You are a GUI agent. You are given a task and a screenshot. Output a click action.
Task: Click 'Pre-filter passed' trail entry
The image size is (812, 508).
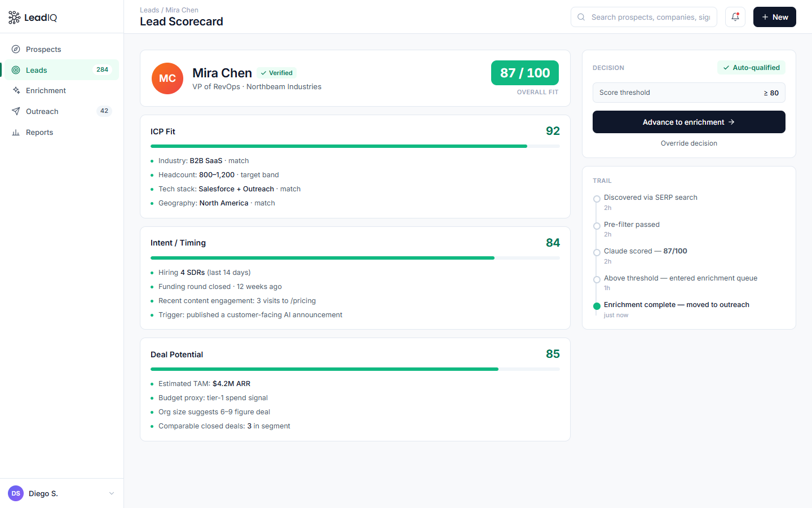pyautogui.click(x=632, y=225)
